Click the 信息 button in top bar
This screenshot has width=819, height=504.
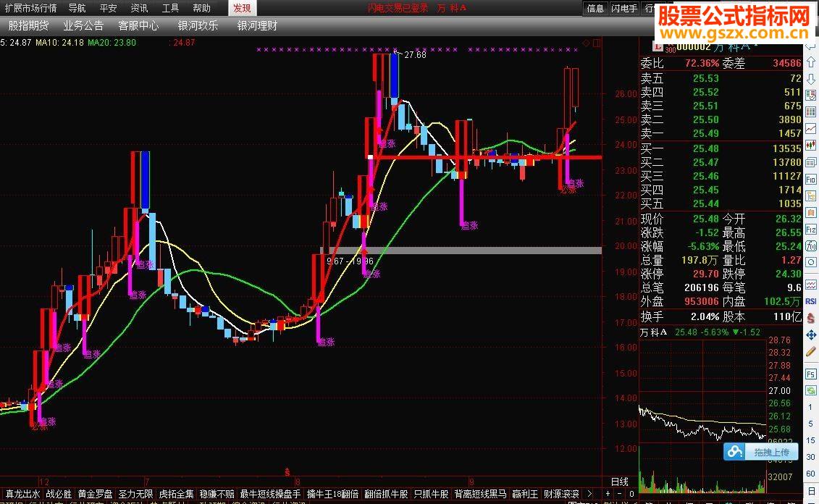[x=595, y=8]
